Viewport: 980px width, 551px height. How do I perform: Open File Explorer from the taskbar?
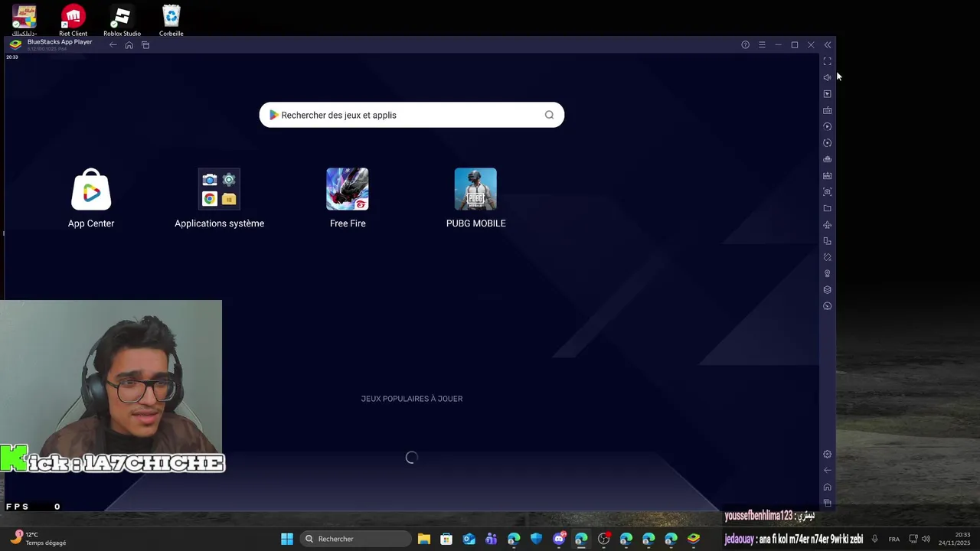[424, 539]
